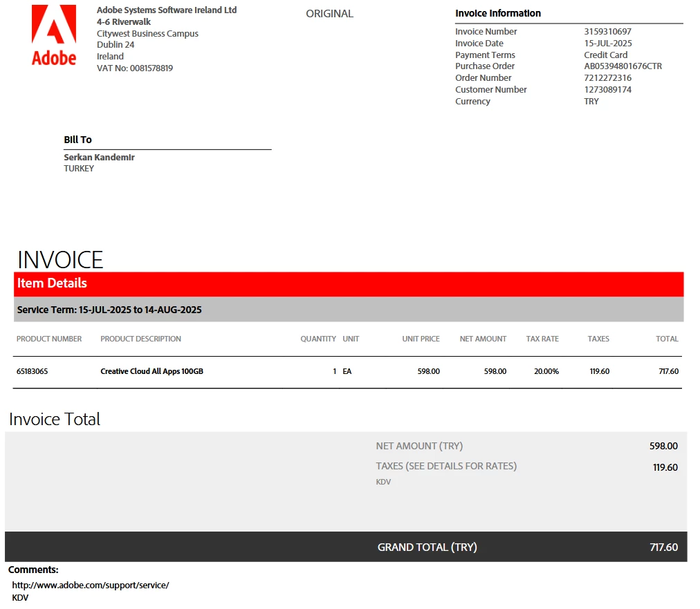This screenshot has height=609, width=700.
Task: Select Creative Cloud All Apps 100GB description
Action: 151,371
